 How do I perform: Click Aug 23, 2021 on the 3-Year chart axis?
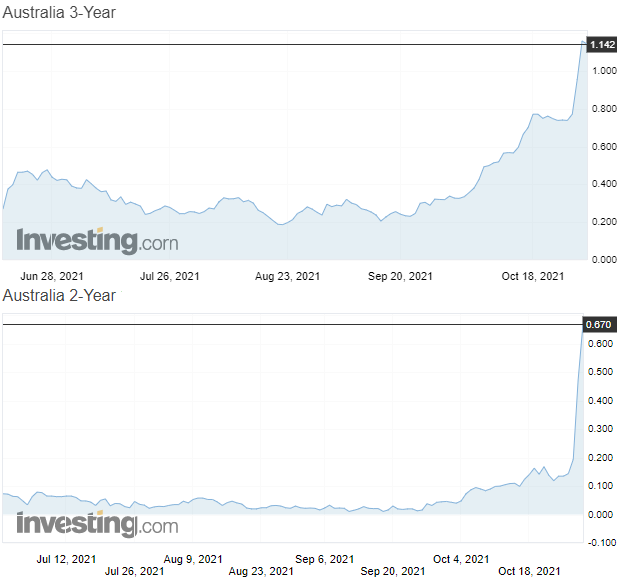[288, 275]
